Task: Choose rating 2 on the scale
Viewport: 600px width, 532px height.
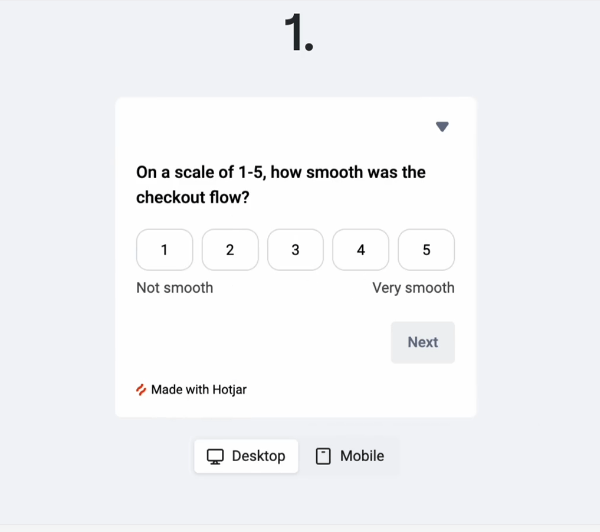Action: 230,250
